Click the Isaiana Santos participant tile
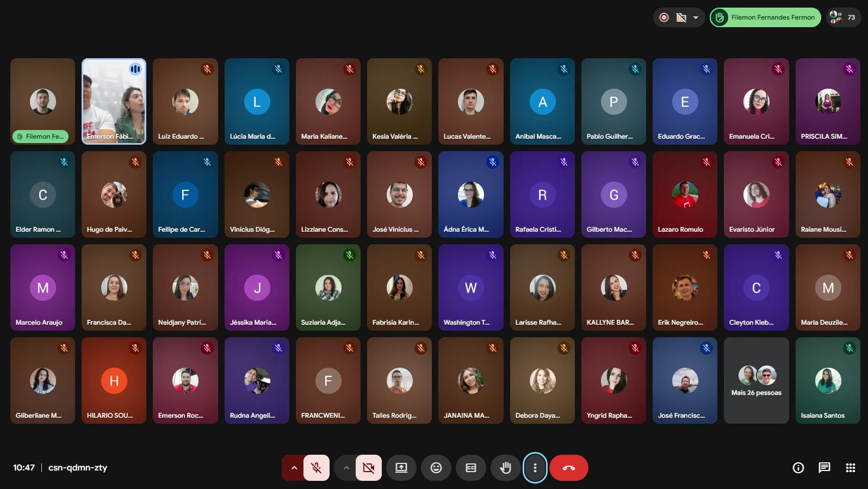Screen dimensions: 868x489 point(827,381)
